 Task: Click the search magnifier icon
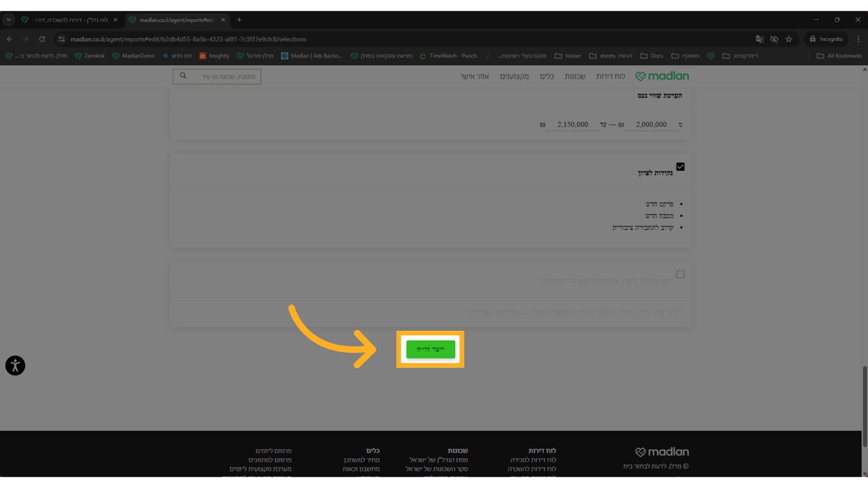tap(183, 76)
